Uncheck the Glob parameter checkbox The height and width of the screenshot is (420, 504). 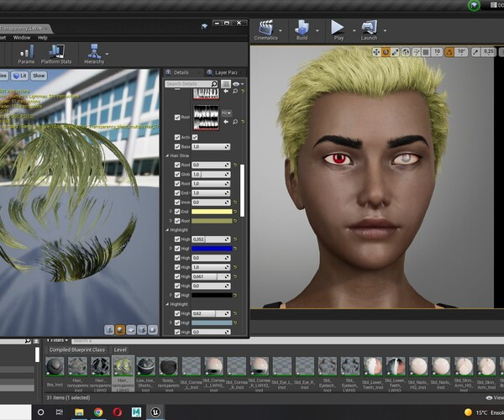click(x=177, y=174)
